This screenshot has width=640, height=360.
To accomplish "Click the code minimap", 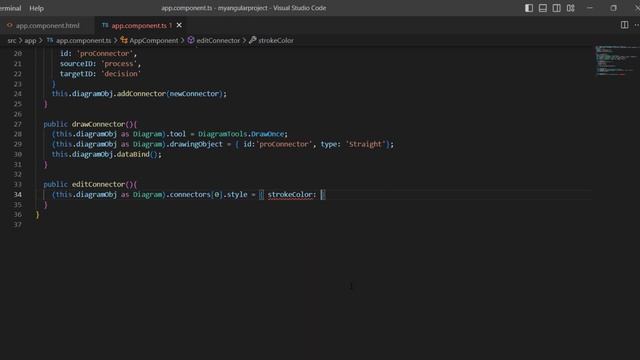I will [616, 60].
